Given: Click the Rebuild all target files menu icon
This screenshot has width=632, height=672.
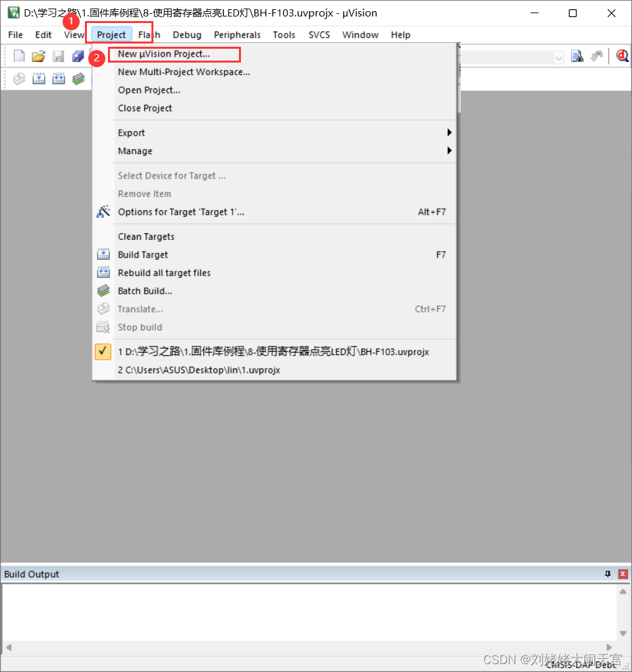Looking at the screenshot, I should tap(103, 273).
